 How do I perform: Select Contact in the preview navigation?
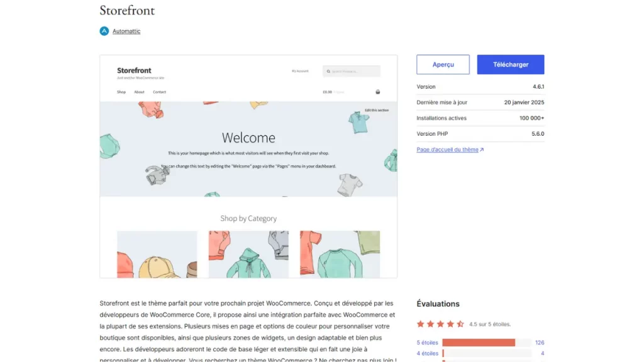pos(159,92)
